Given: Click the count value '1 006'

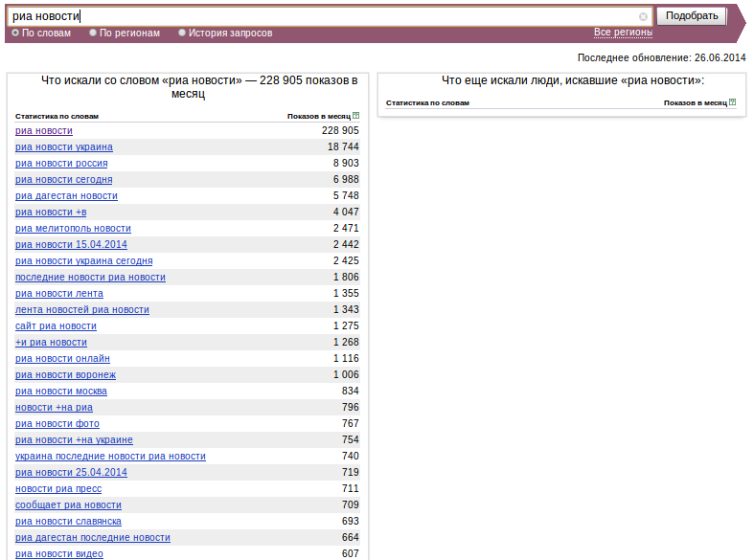Looking at the screenshot, I should point(346,375).
